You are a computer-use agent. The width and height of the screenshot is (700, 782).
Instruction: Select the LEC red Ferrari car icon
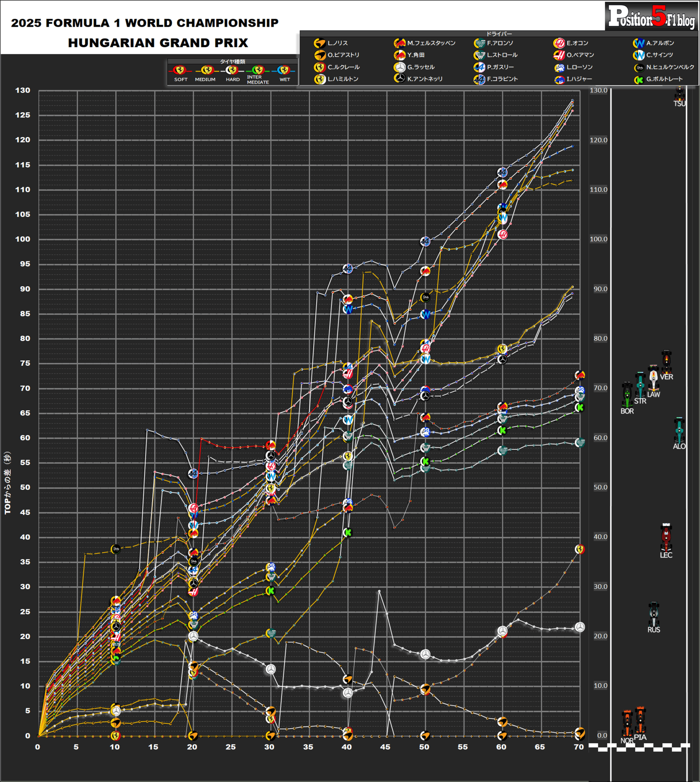(x=666, y=537)
